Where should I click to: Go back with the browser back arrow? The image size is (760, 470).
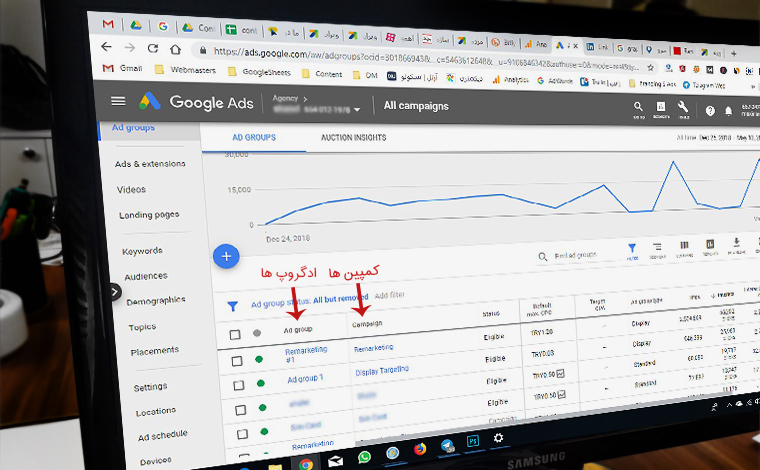click(106, 47)
